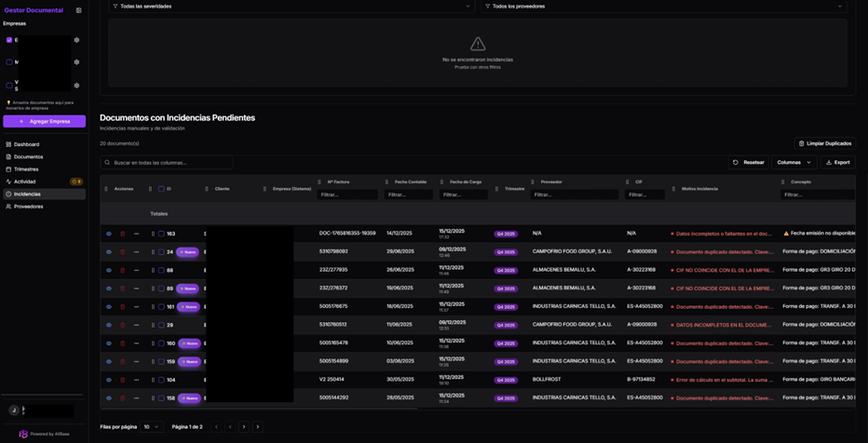Viewport: 868px width, 443px height.
Task: Click the Agregar Empresa button
Action: click(x=44, y=121)
